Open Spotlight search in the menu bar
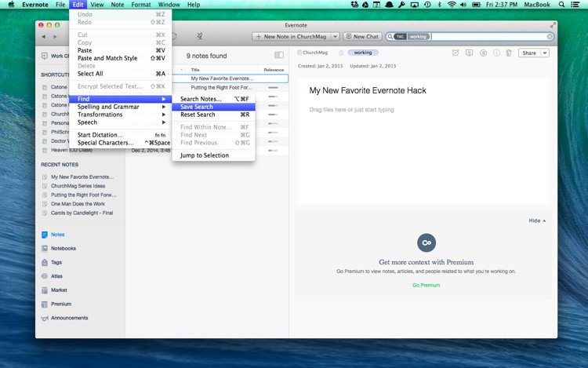588x368 pixels. point(561,5)
